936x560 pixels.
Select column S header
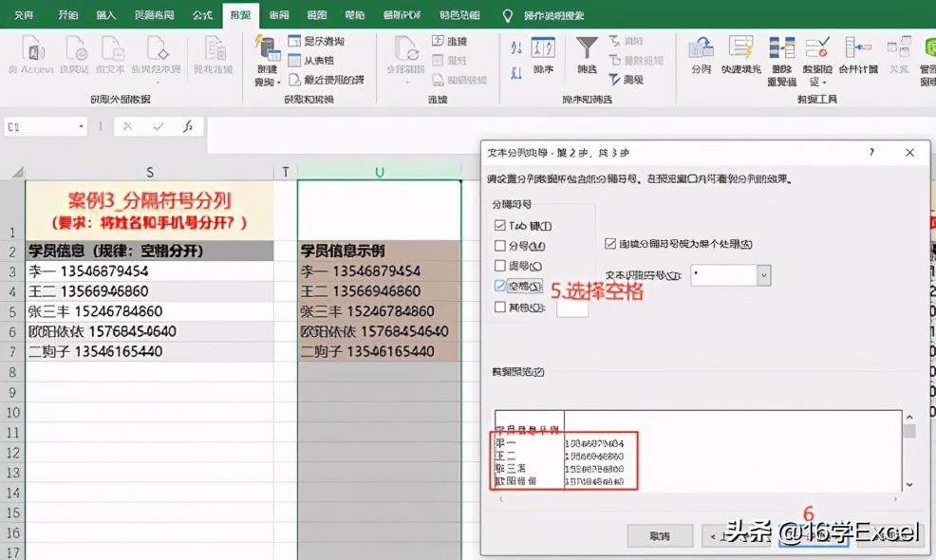[150, 172]
